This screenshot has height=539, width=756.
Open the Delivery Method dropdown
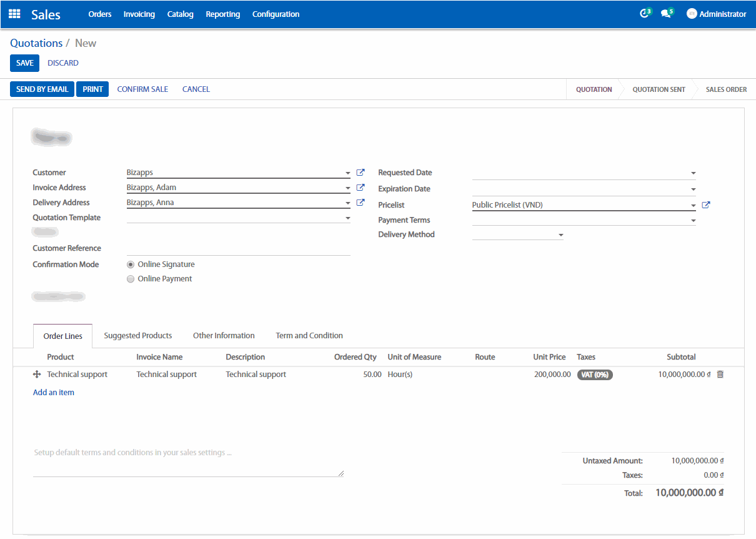560,235
